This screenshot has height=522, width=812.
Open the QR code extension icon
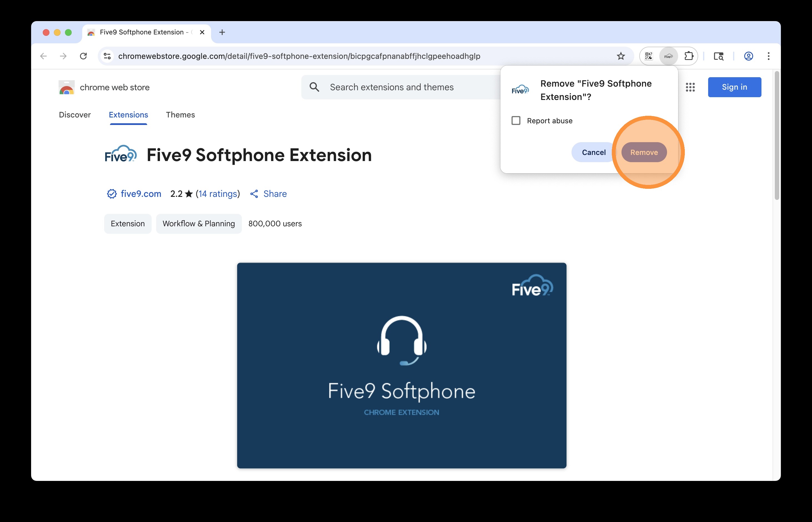[649, 56]
